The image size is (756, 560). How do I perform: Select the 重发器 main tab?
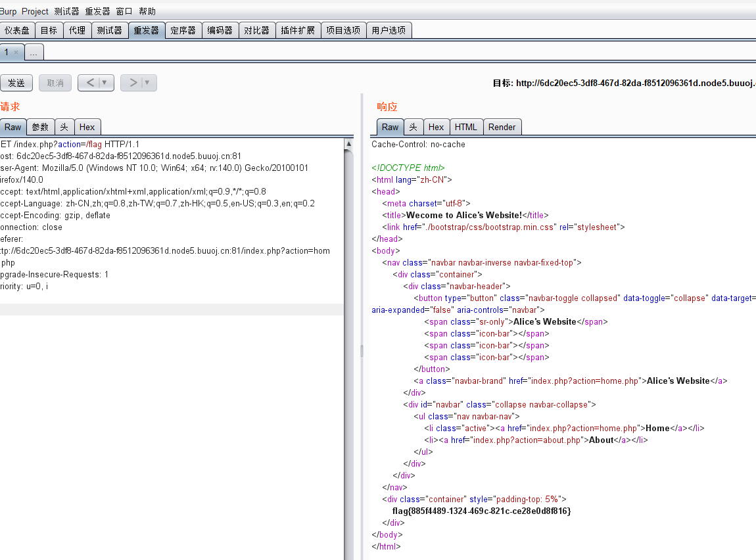(147, 30)
